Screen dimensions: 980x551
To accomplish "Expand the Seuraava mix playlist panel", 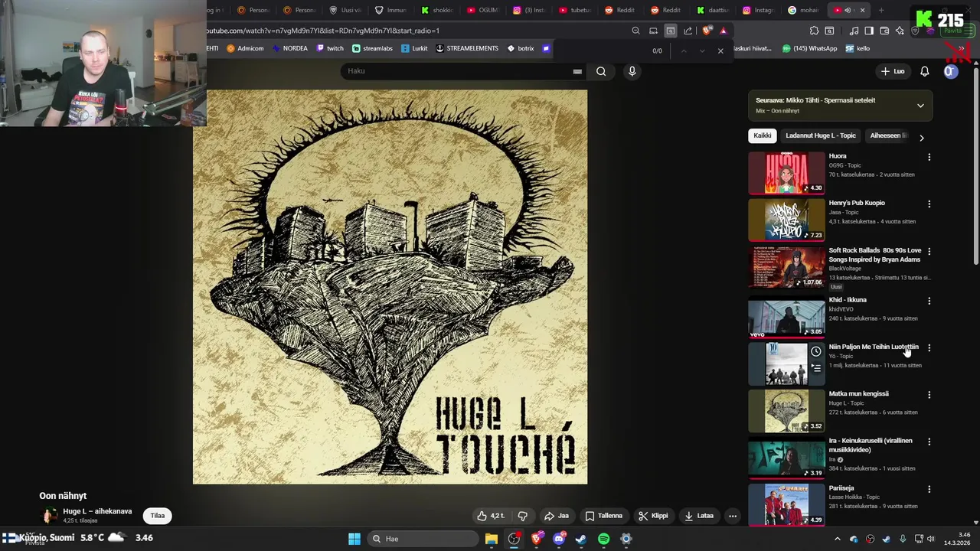I will point(920,106).
